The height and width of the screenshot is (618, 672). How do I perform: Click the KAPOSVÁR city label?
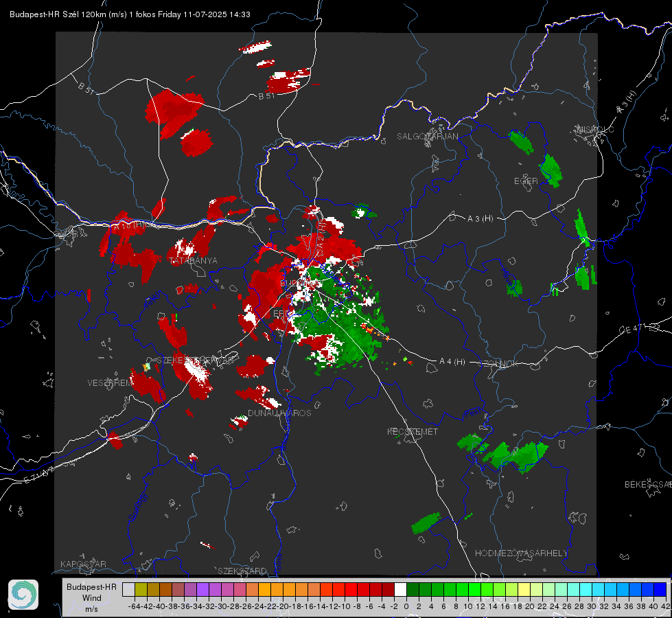pyautogui.click(x=83, y=564)
